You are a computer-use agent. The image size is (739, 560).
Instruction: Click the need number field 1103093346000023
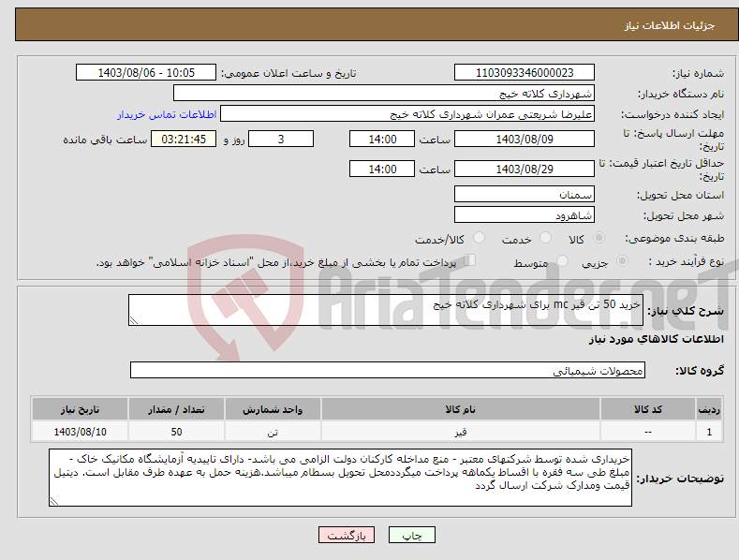point(525,73)
